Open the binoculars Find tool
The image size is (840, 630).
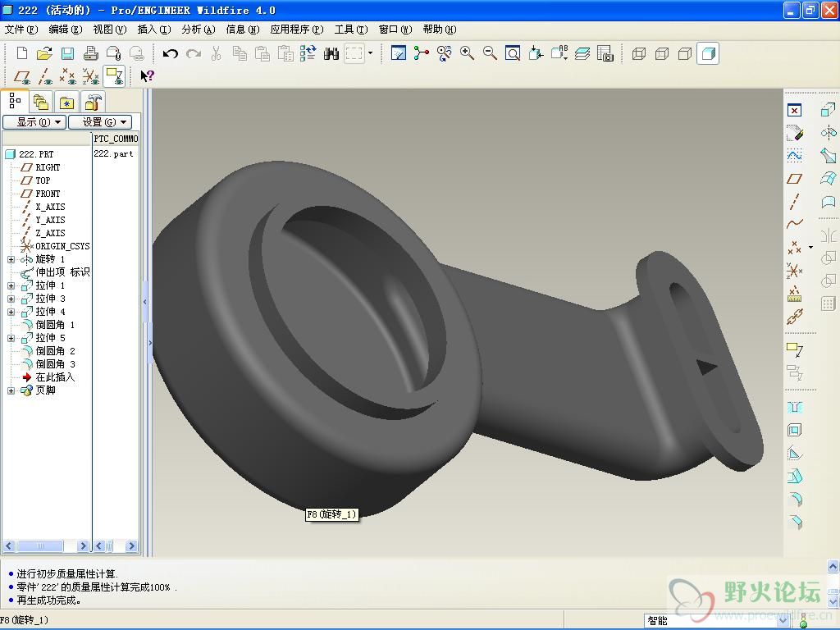(331, 53)
